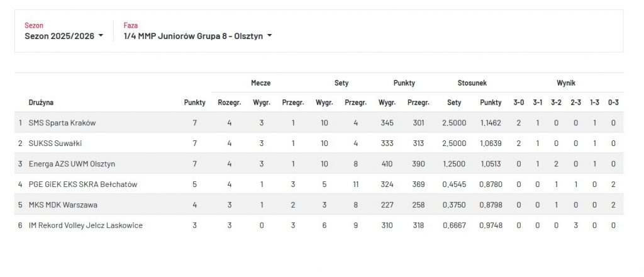
Task: Click the caret arrow next to Grupa 8 - Olsztyn
Action: click(270, 36)
